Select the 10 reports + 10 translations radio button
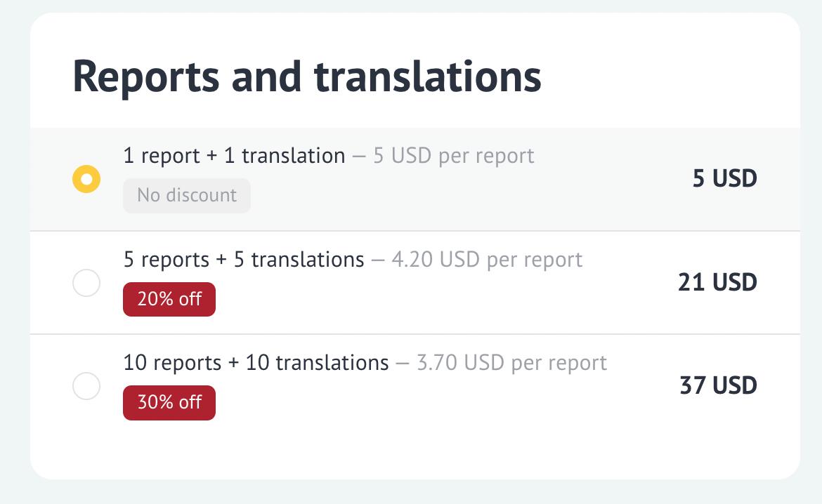Image resolution: width=822 pixels, height=504 pixels. (86, 386)
